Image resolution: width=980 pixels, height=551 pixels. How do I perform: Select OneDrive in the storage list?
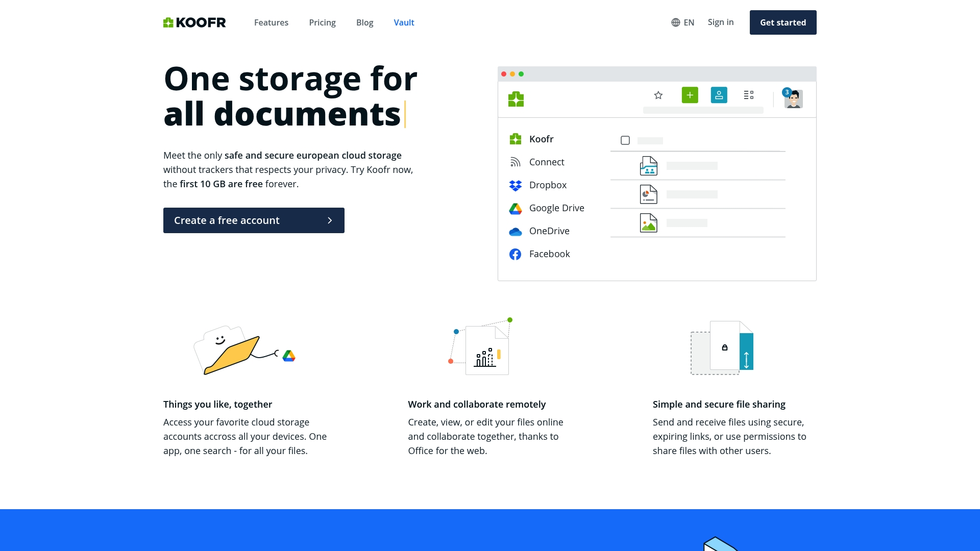click(539, 231)
